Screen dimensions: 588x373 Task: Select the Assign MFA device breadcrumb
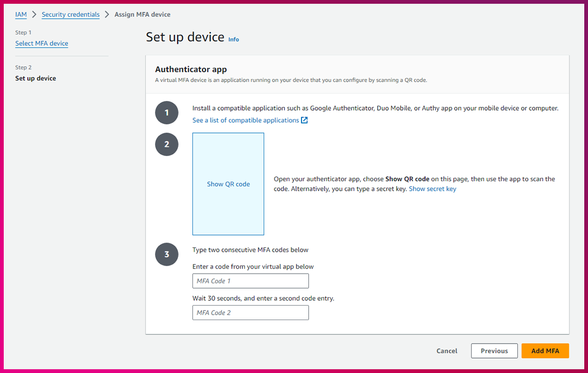[142, 14]
